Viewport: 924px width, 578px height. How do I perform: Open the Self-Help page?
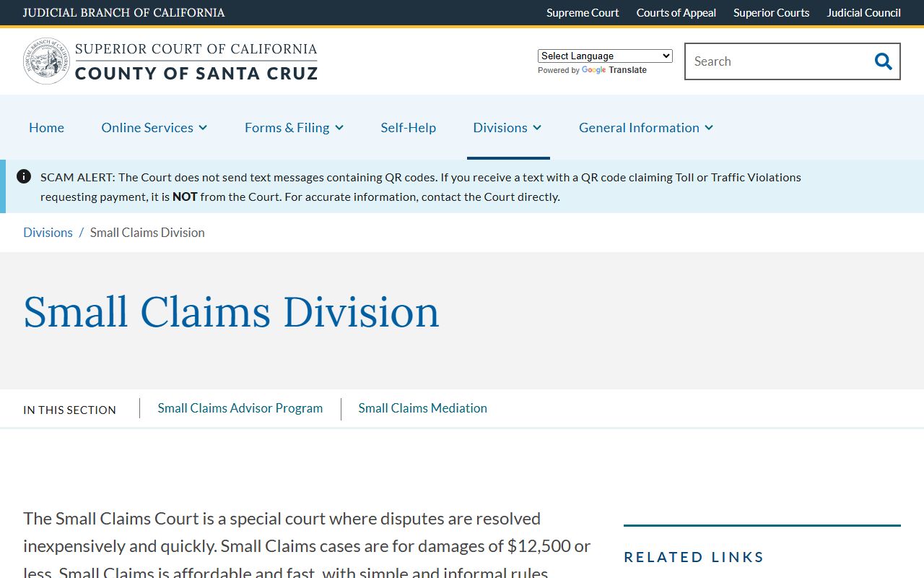(409, 127)
